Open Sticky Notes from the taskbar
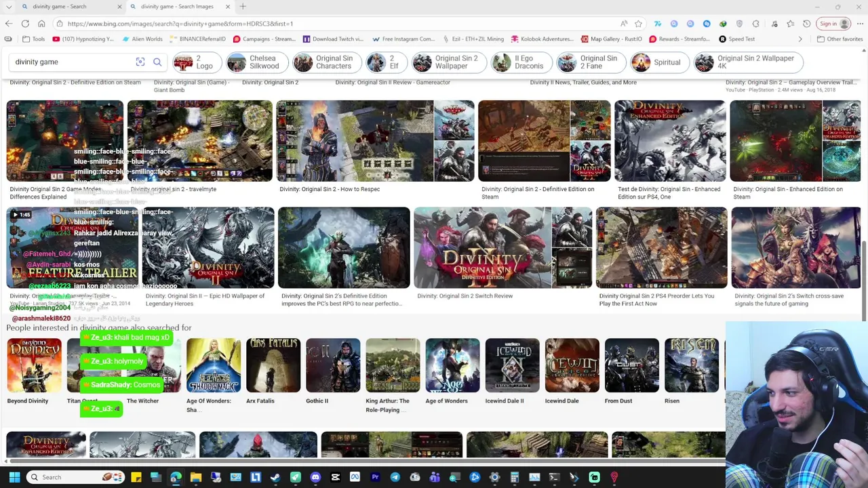Image resolution: width=868 pixels, height=488 pixels. [136, 477]
